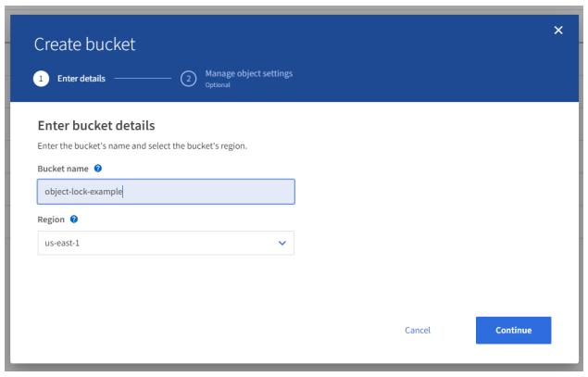This screenshot has width=588, height=377.
Task: Cancel bucket creation
Action: pyautogui.click(x=418, y=330)
